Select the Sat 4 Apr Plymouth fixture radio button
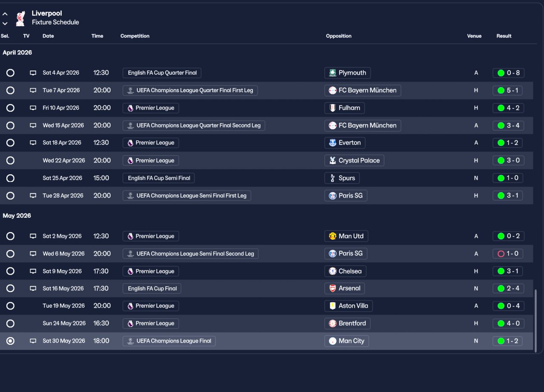 (x=10, y=73)
